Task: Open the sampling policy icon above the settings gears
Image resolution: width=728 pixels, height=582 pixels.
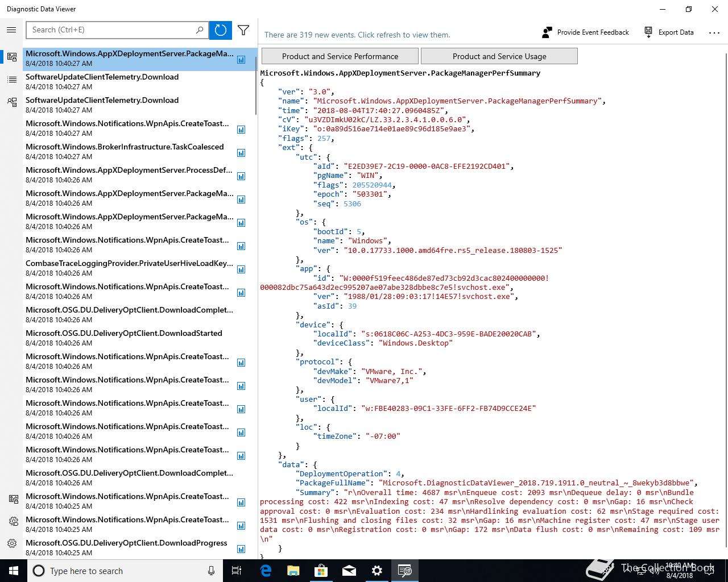Action: tap(13, 499)
